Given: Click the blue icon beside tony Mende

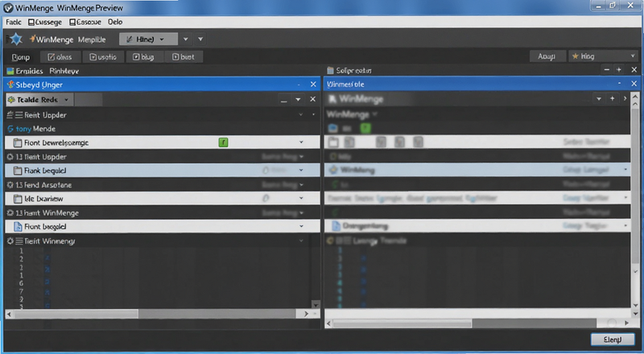Looking at the screenshot, I should [x=10, y=129].
